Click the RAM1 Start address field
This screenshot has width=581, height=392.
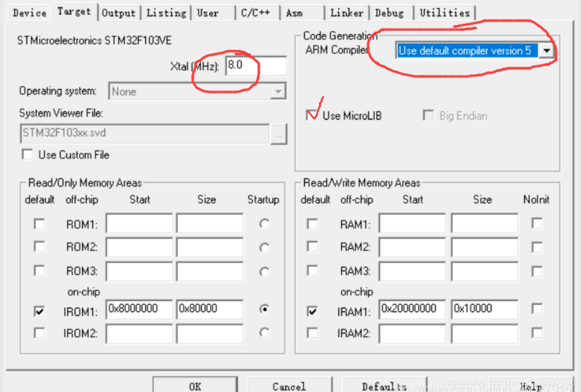(x=412, y=223)
